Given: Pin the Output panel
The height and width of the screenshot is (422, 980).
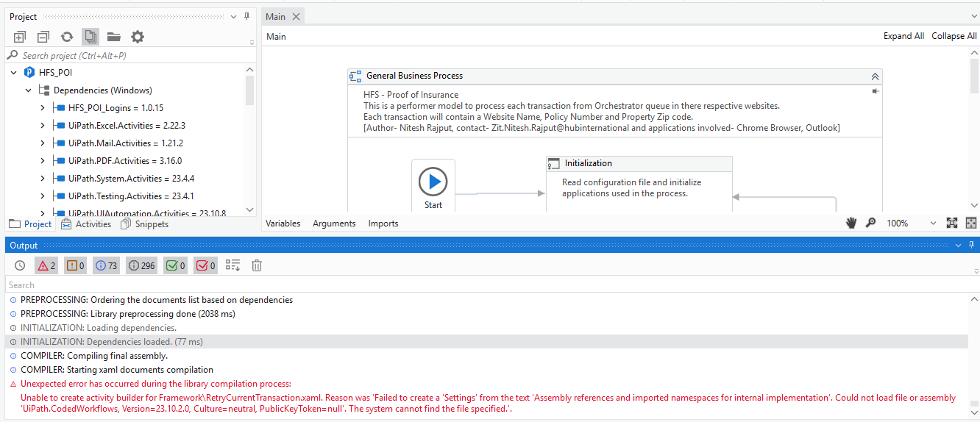Looking at the screenshot, I should [x=971, y=245].
